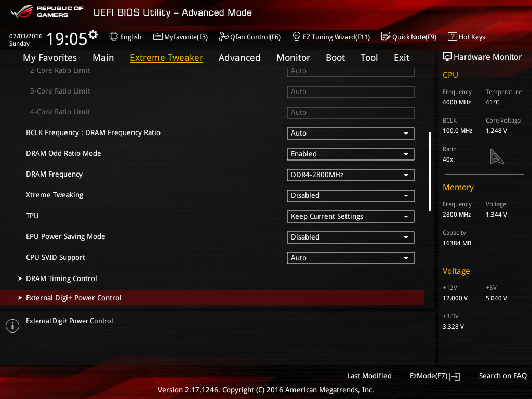
Task: Click the 2-Core Ratio Limit field
Action: point(351,71)
